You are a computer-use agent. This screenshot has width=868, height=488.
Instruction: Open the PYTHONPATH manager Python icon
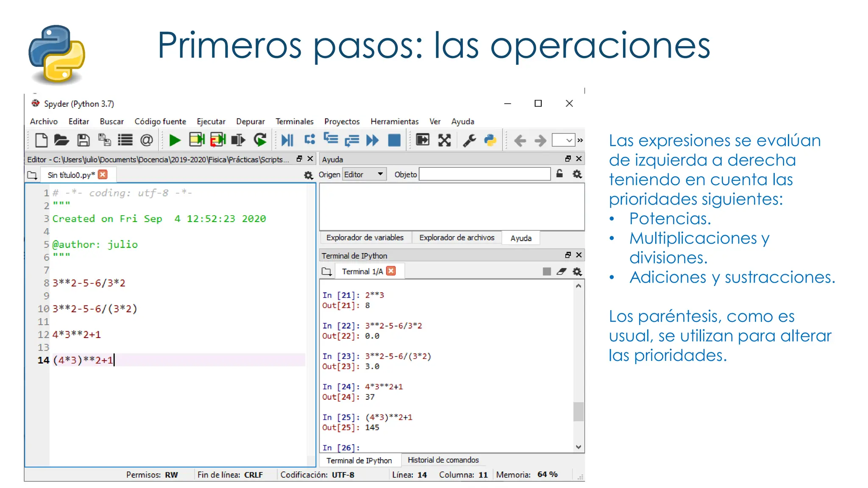(x=490, y=140)
